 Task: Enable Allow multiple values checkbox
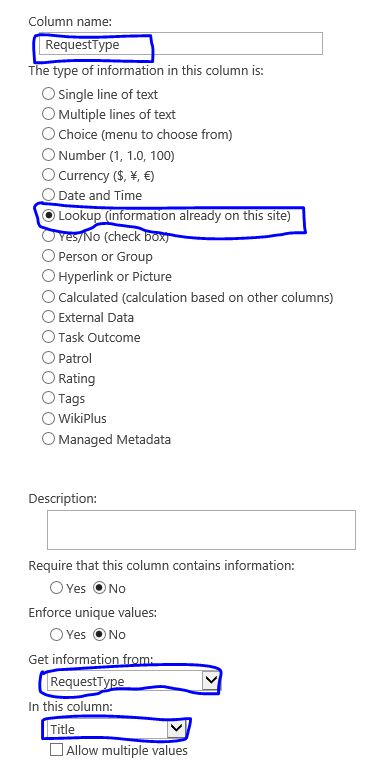pos(57,750)
